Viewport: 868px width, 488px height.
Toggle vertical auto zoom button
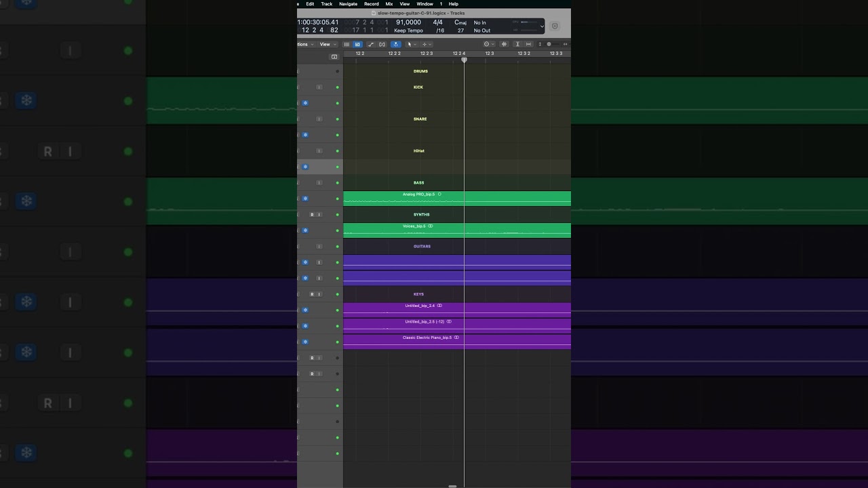(517, 44)
